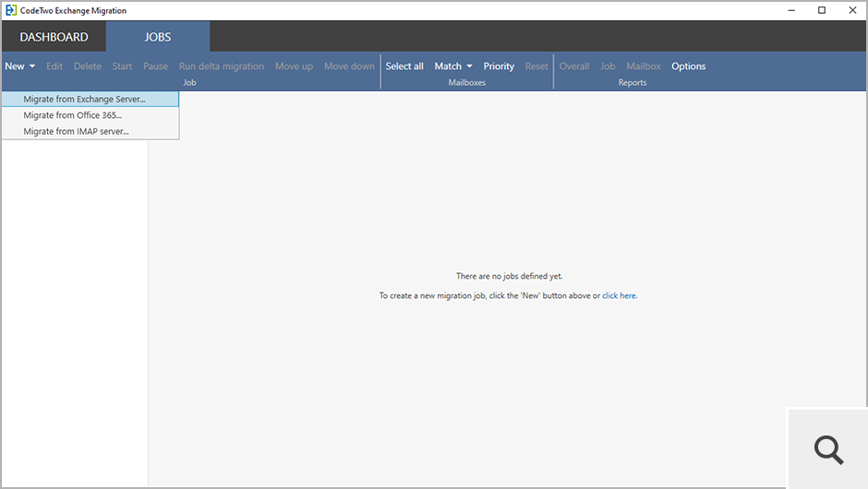Open the Options toolbar item
Viewport: 868px width, 489px height.
point(688,66)
